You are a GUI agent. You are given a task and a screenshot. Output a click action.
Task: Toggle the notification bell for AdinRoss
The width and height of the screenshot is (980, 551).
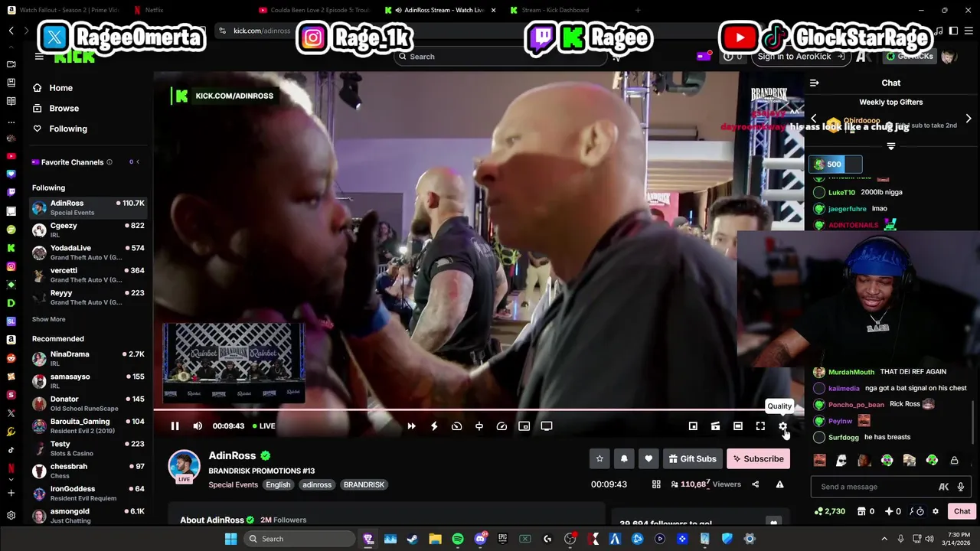(x=624, y=458)
